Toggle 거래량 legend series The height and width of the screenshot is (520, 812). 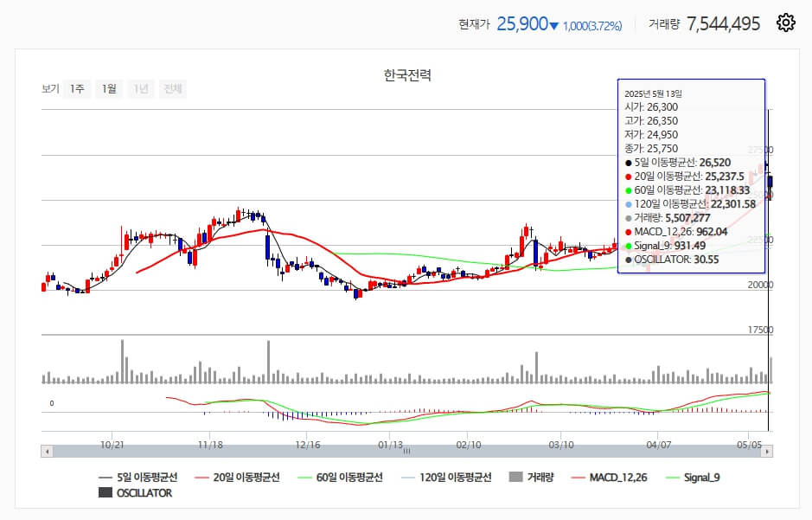(x=531, y=477)
